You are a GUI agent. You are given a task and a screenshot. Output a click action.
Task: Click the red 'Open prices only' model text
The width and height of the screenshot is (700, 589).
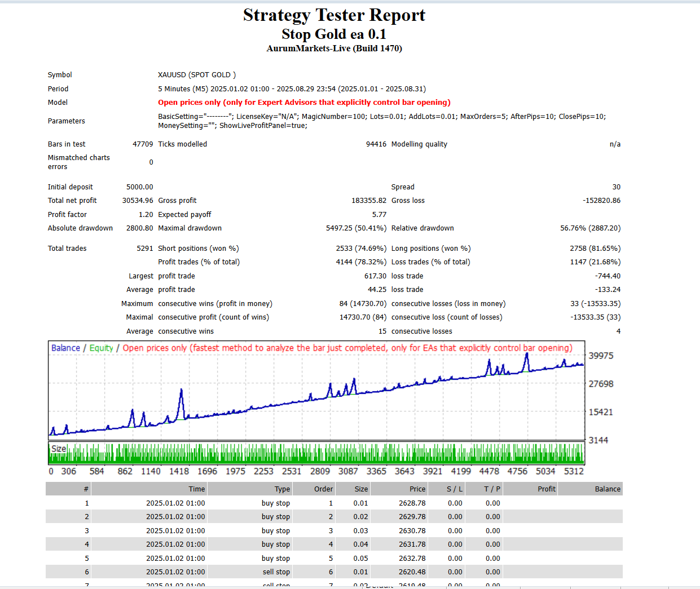(x=304, y=103)
